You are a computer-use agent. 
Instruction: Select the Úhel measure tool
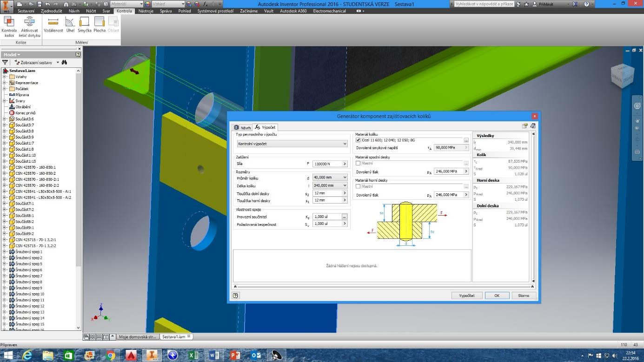[70, 25]
